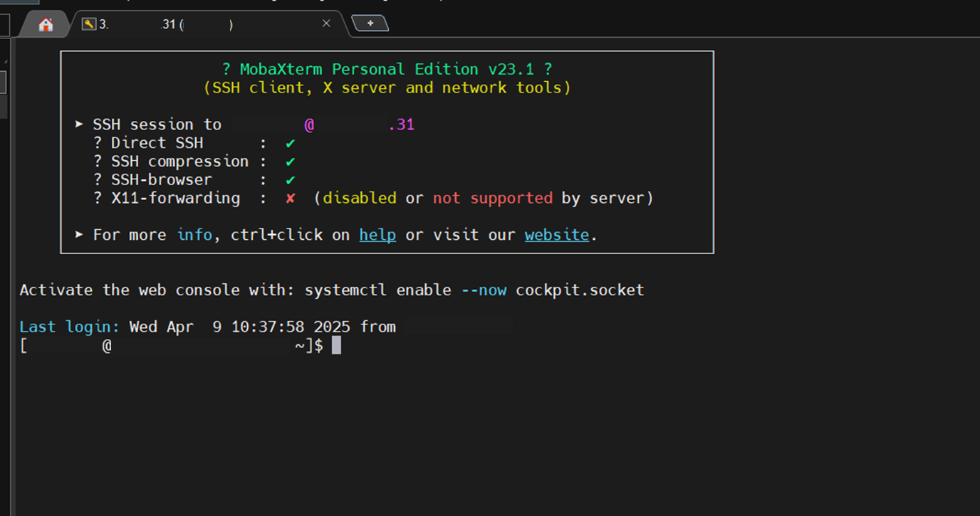Place cursor at the shell prompt

[x=336, y=346]
